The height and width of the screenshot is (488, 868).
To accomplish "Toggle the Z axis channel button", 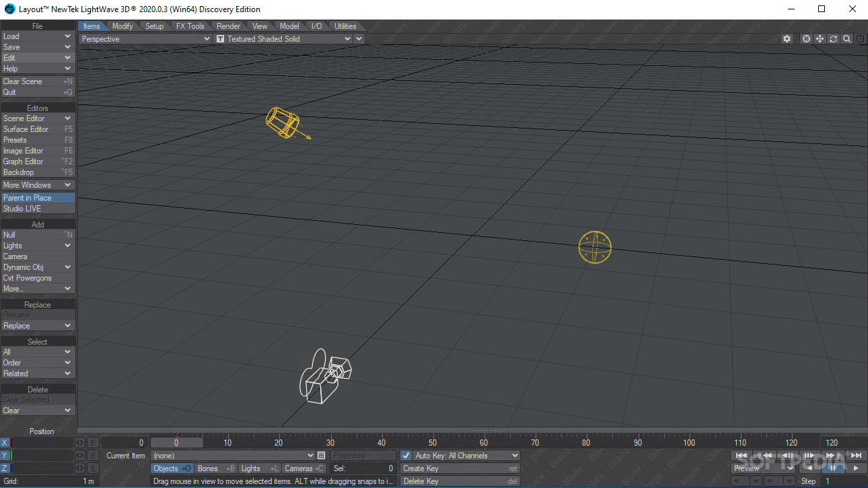I will (5, 468).
